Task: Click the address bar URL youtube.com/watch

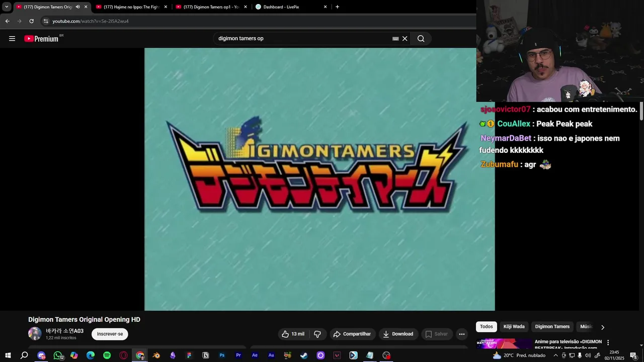Action: click(x=91, y=21)
